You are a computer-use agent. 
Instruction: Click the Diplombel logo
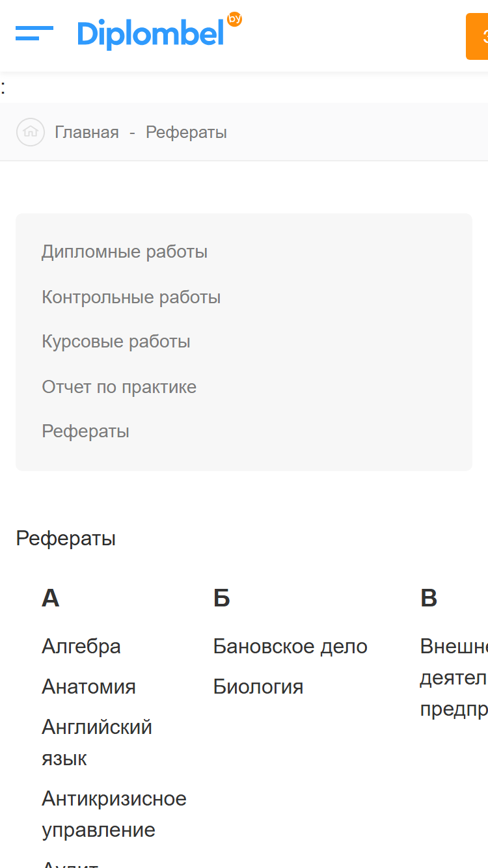pyautogui.click(x=159, y=31)
